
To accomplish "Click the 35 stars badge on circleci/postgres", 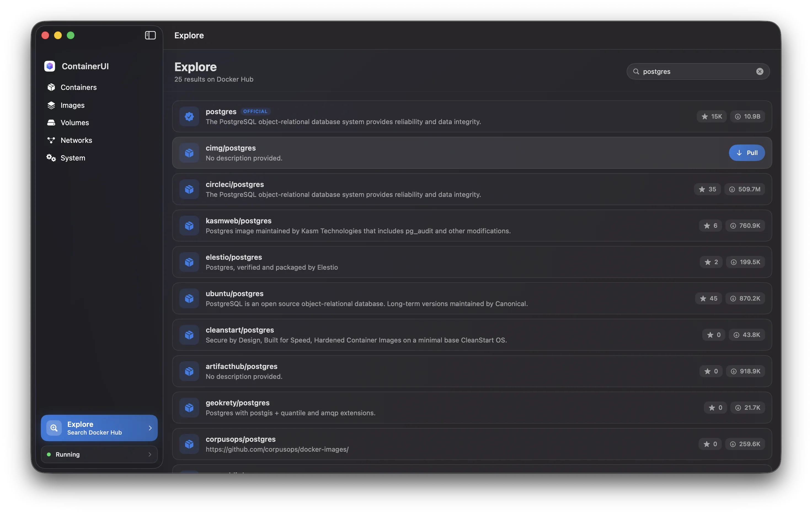I will point(707,189).
